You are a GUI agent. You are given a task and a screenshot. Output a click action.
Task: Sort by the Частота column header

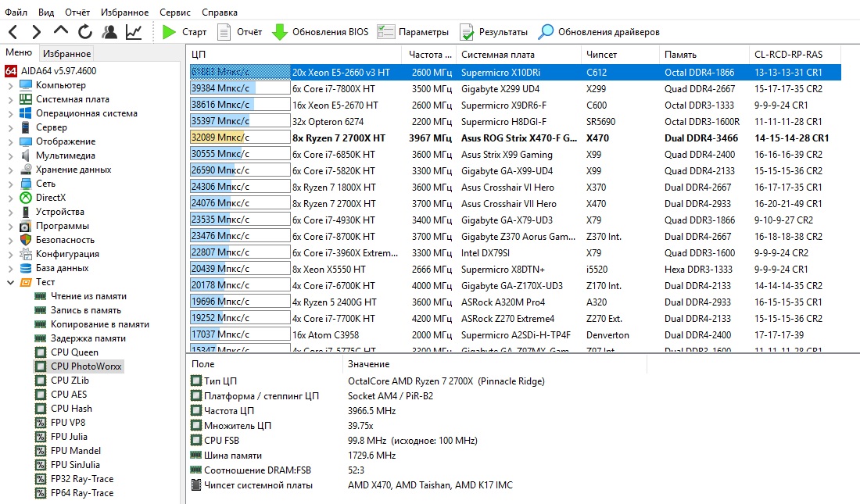pyautogui.click(x=429, y=54)
